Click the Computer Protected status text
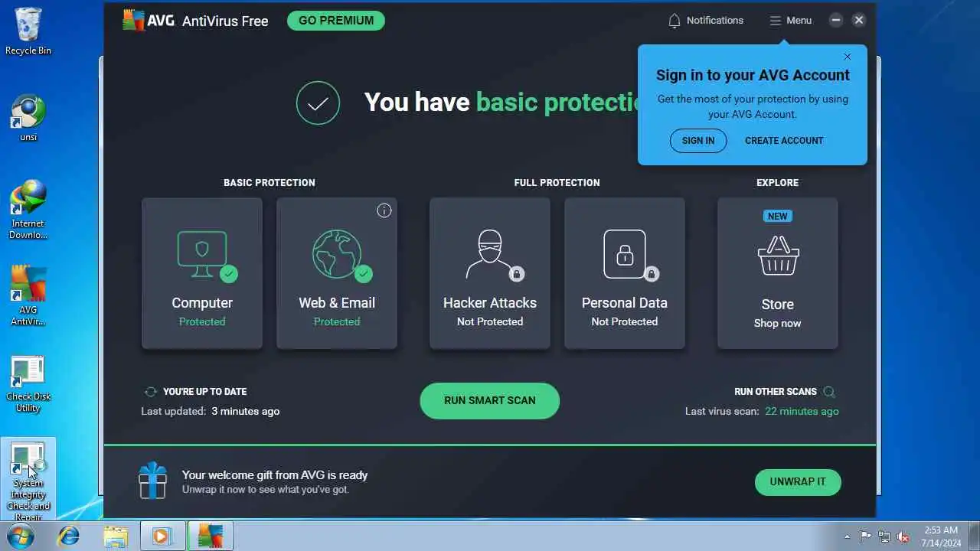 (202, 322)
